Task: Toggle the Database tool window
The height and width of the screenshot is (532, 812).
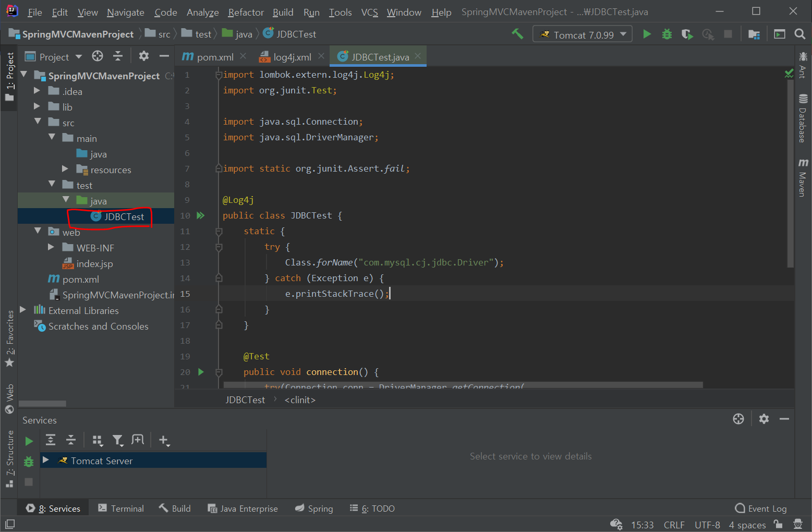Action: click(803, 118)
